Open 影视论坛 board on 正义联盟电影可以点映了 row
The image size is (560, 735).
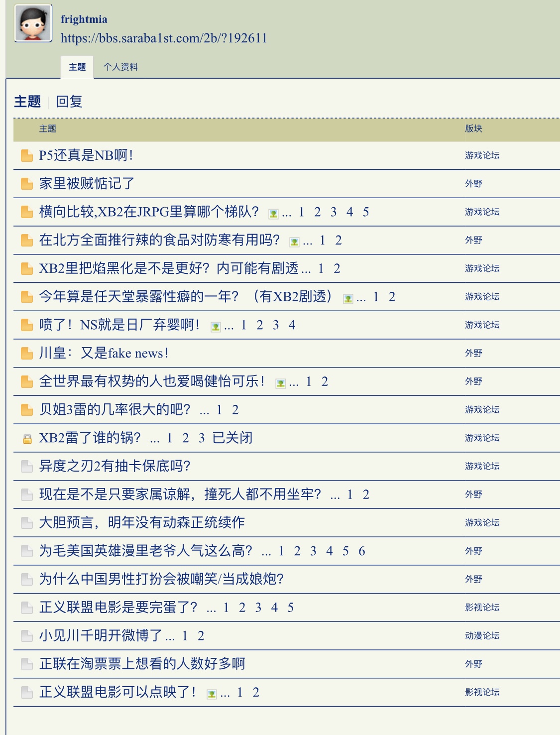[482, 692]
